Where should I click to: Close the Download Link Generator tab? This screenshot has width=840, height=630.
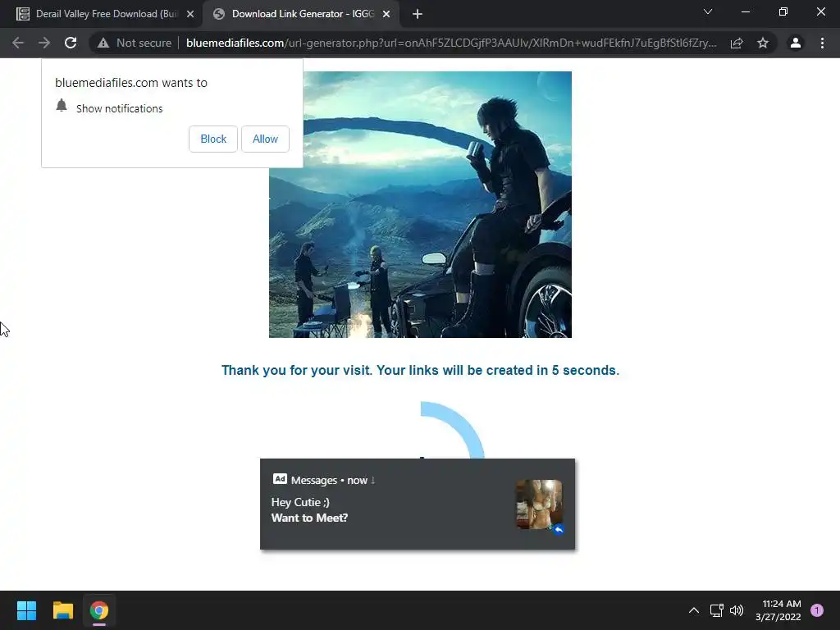(x=386, y=14)
